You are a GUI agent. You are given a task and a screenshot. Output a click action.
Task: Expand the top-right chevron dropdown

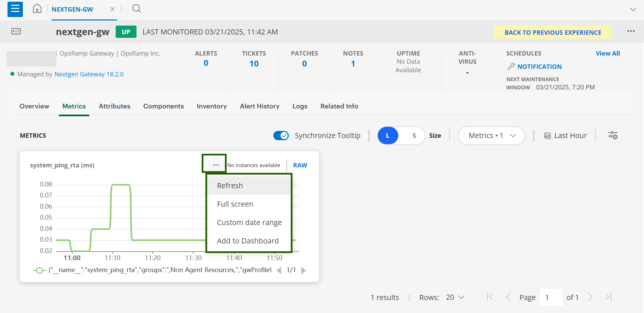633,9
